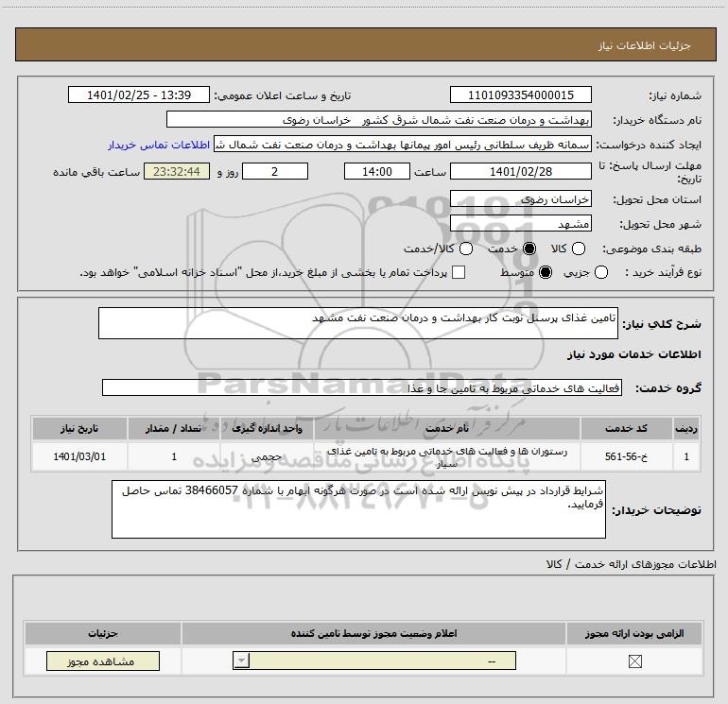
Task: Click the service code cell خ-56-561
Action: tap(626, 456)
